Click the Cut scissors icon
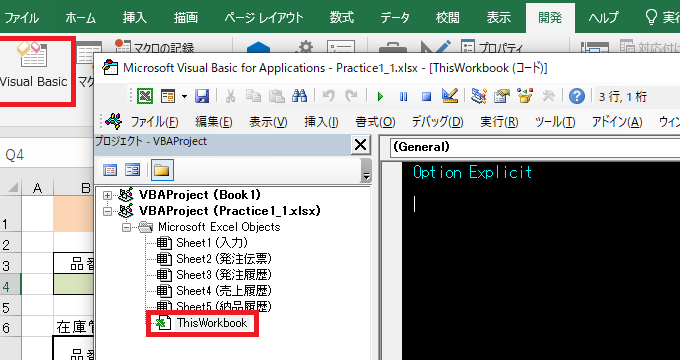 point(230,96)
